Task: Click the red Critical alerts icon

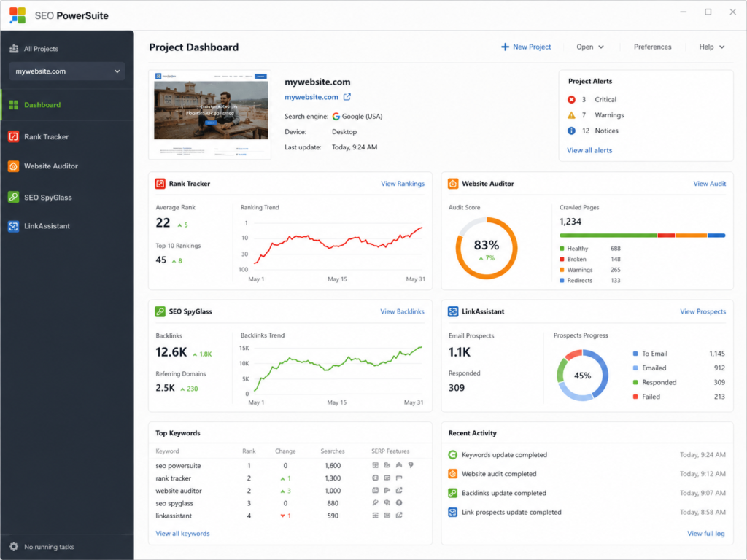Action: (x=571, y=99)
